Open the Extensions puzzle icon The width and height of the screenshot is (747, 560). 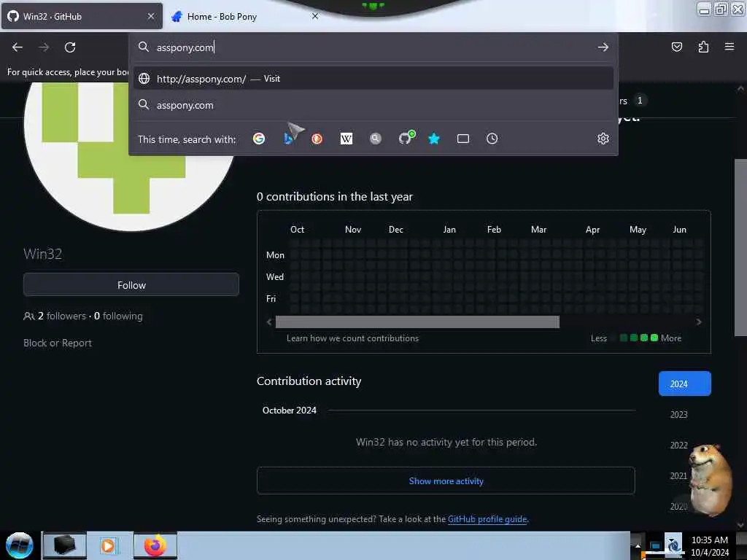coord(703,47)
